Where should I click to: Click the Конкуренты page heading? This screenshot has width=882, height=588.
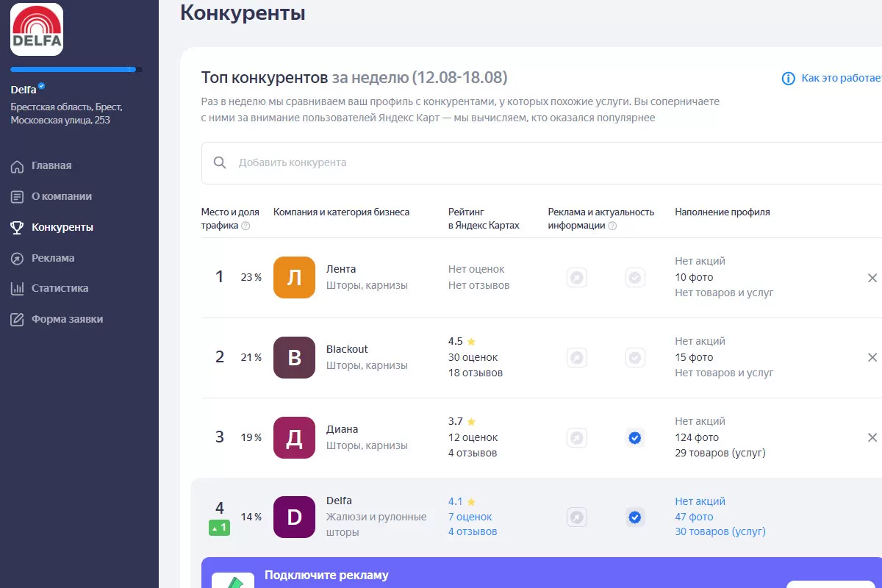243,12
